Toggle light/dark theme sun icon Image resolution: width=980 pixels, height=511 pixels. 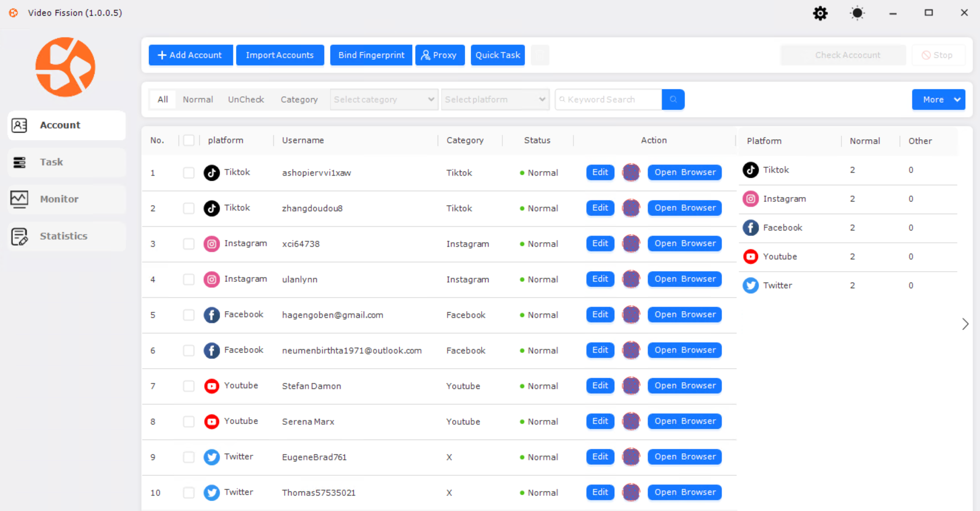[857, 13]
